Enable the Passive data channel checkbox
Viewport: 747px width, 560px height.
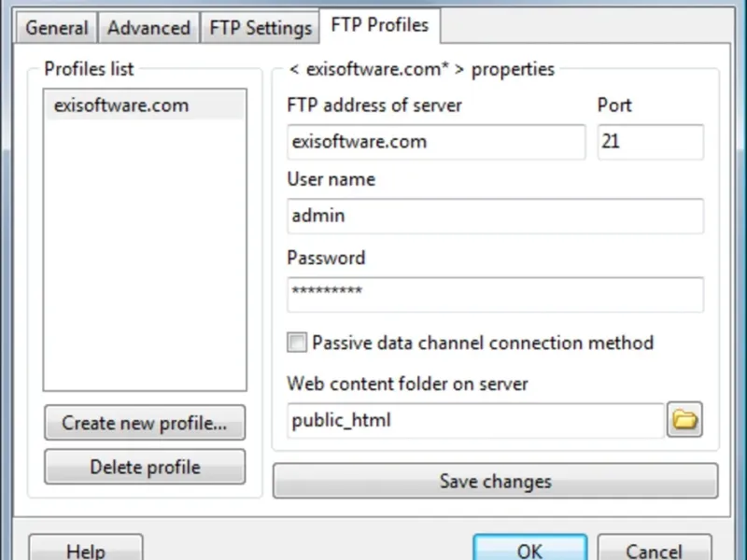click(x=297, y=343)
